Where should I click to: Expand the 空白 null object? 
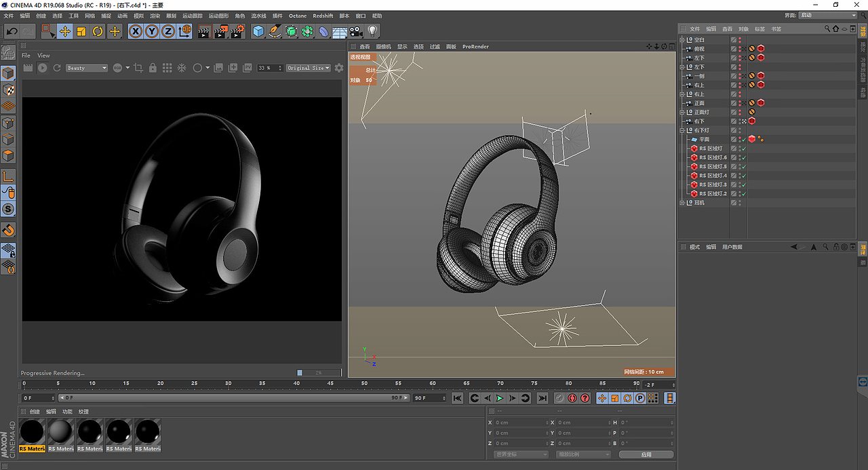pos(683,39)
